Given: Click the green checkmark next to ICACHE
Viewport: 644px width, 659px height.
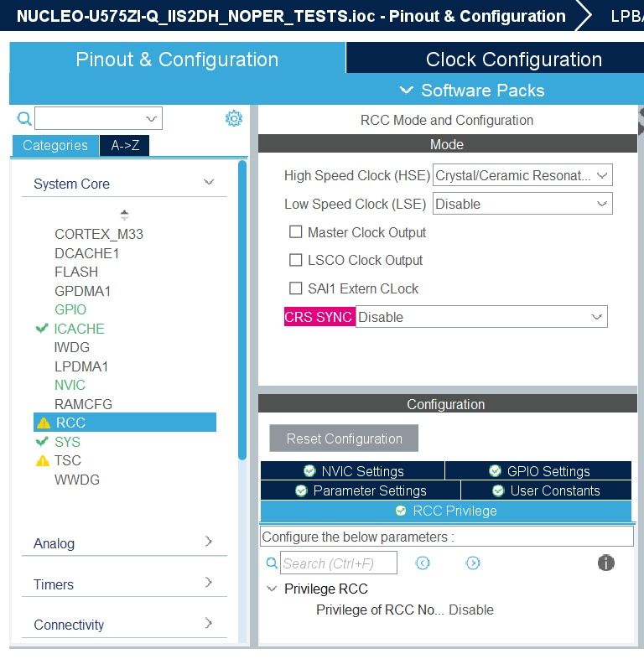Looking at the screenshot, I should click(42, 328).
